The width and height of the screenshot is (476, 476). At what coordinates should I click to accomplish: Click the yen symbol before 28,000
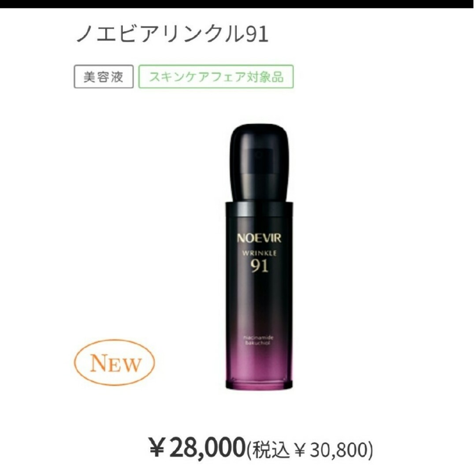157,448
